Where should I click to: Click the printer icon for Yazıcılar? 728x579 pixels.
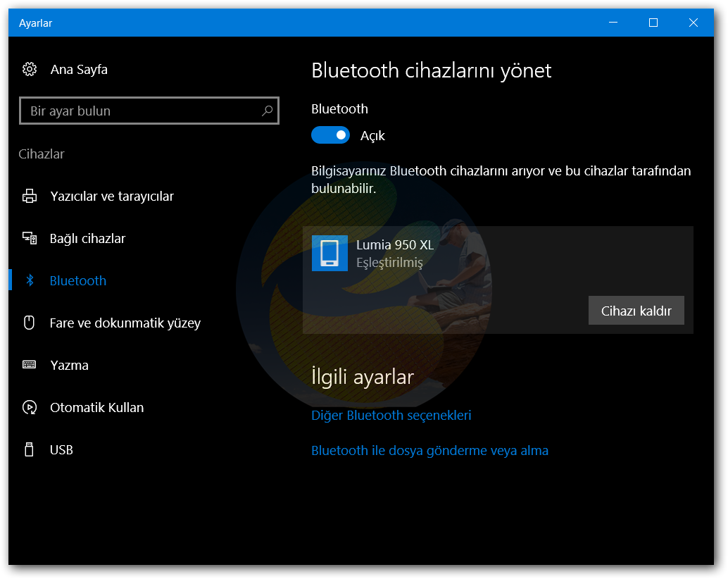point(30,196)
